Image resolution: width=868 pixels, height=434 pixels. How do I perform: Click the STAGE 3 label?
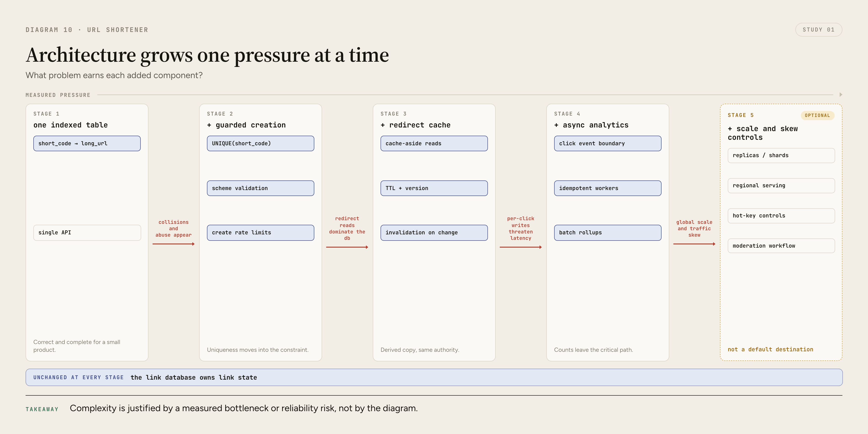click(x=394, y=114)
